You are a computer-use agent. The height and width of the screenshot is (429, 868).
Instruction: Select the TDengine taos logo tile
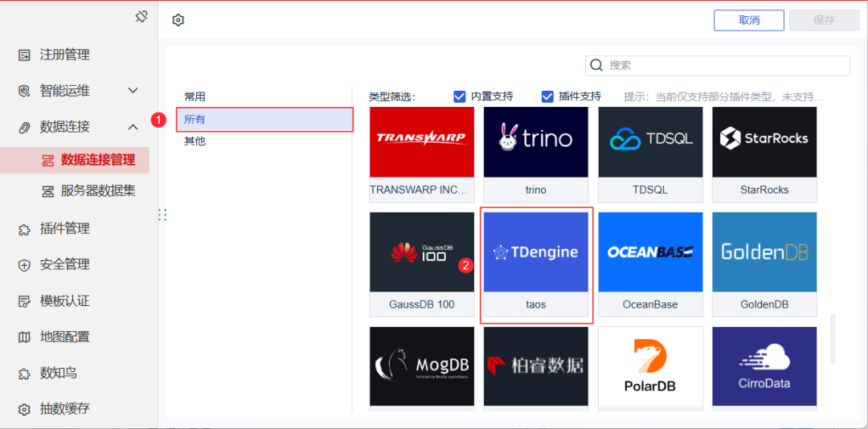coord(536,252)
